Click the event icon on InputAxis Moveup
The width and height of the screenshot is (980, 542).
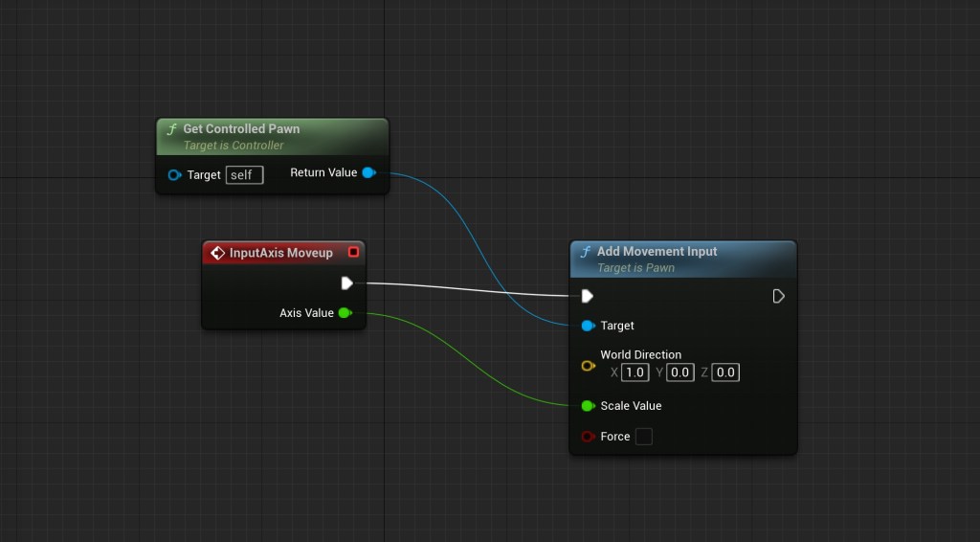point(217,253)
